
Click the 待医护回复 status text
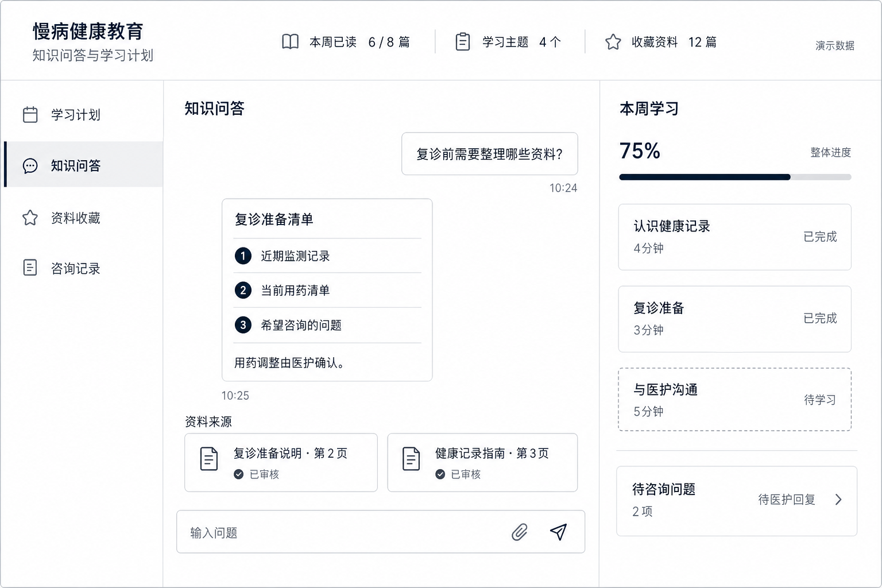tap(787, 500)
